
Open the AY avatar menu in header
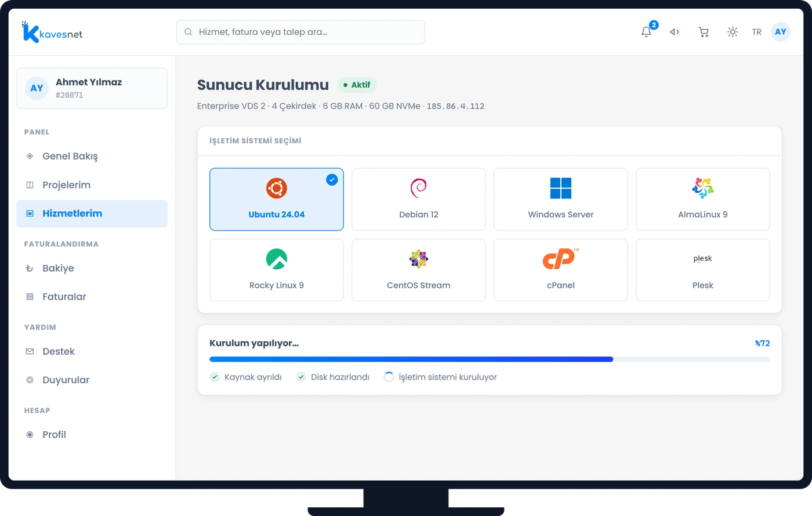[x=781, y=32]
